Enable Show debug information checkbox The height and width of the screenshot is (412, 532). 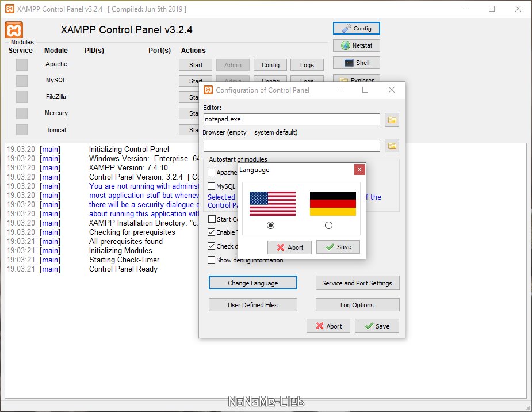(212, 260)
